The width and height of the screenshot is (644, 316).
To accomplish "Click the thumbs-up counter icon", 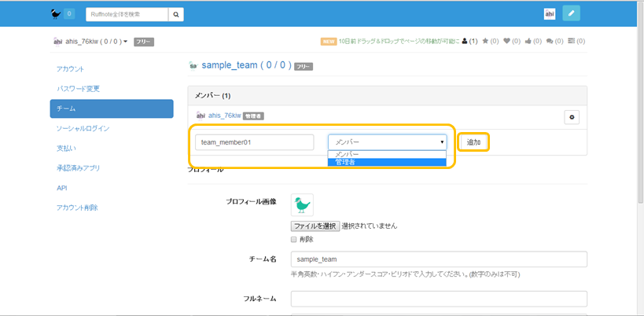I will click(528, 41).
